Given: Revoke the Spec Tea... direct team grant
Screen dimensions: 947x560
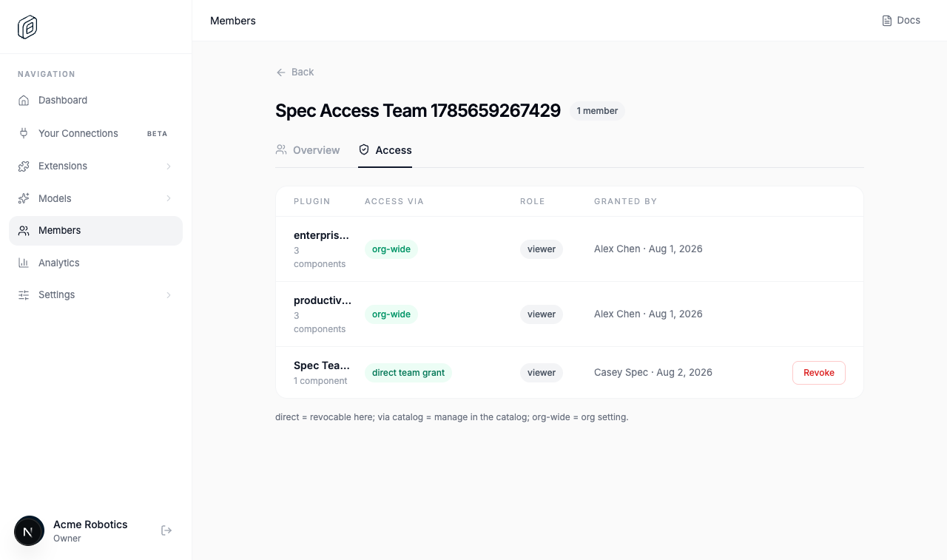Looking at the screenshot, I should (819, 373).
